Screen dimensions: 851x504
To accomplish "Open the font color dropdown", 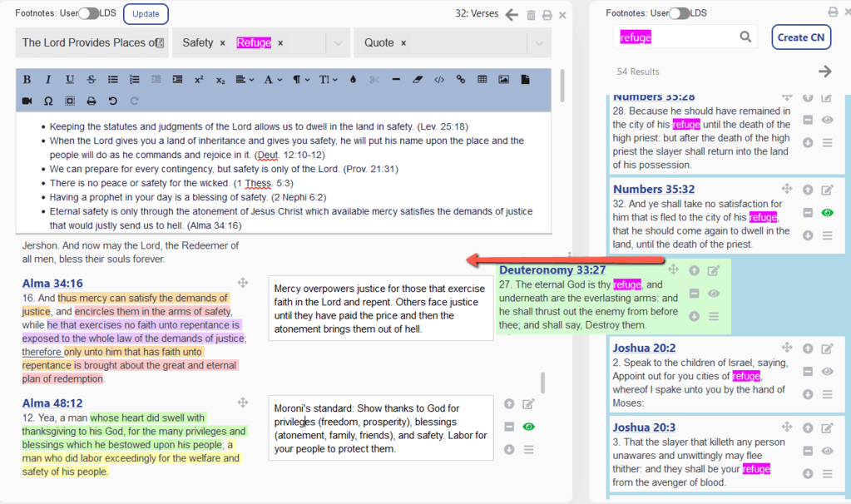I will point(272,80).
